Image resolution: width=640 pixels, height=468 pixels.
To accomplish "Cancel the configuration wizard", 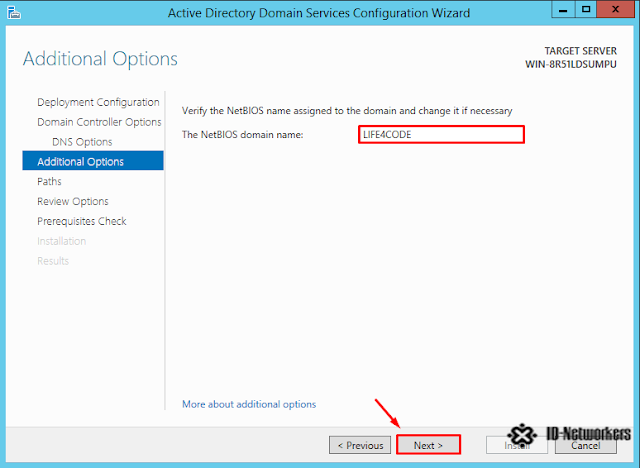I will point(586,445).
